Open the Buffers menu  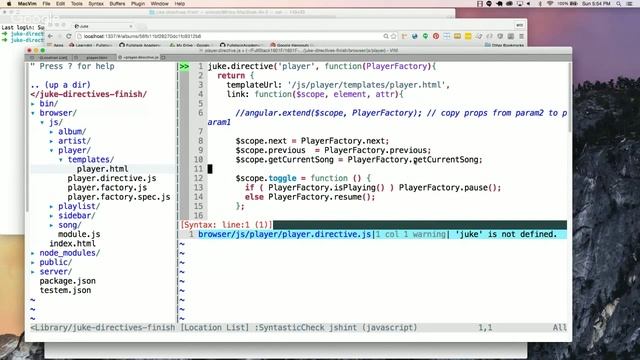point(118,4)
